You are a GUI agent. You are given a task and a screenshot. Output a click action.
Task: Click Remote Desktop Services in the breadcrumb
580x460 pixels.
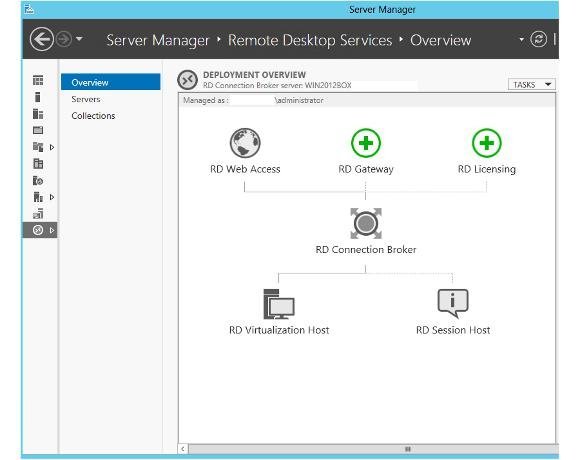click(310, 40)
